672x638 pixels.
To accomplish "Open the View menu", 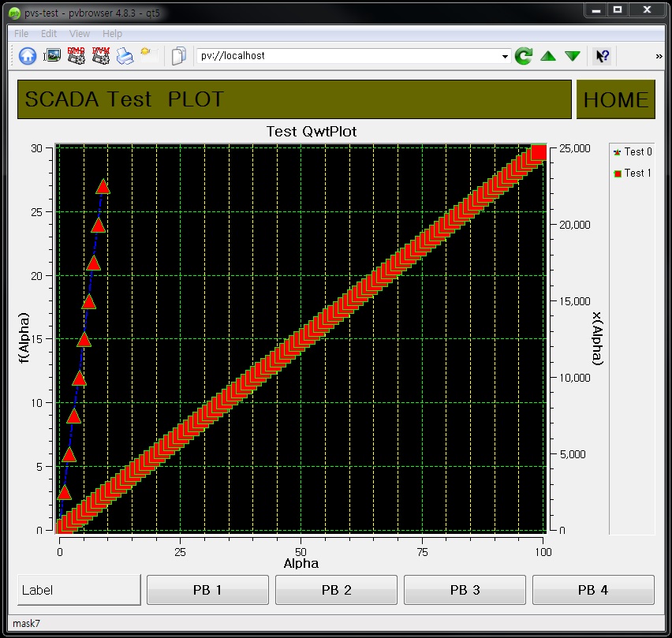I will 79,33.
